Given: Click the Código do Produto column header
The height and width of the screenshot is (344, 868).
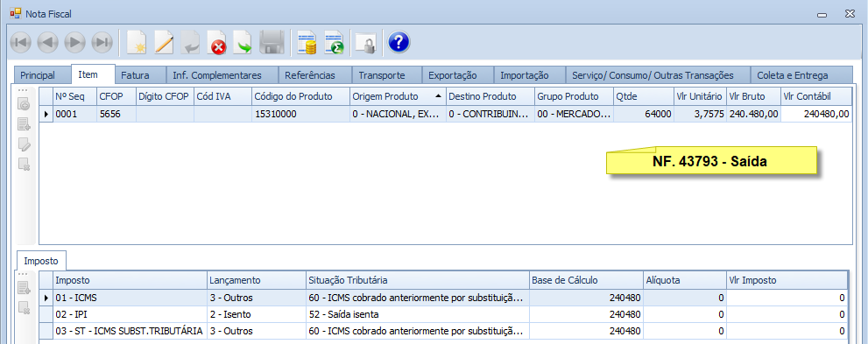Looking at the screenshot, I should pyautogui.click(x=300, y=96).
